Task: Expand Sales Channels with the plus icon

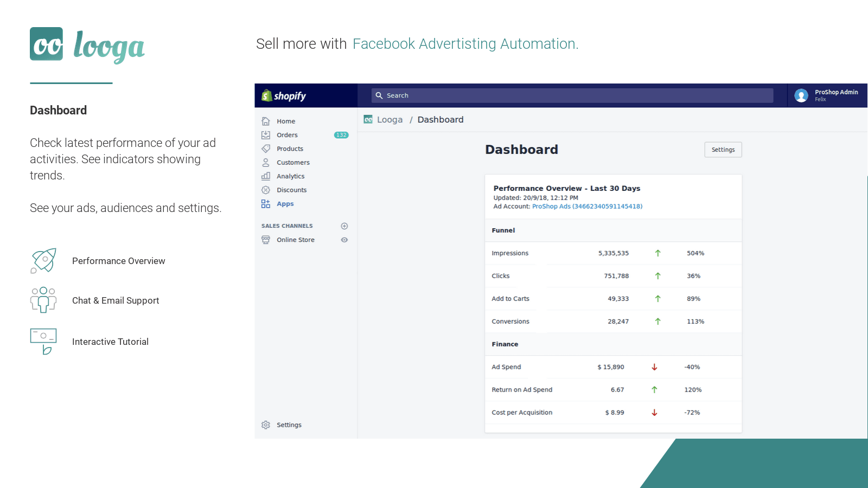Action: click(344, 226)
